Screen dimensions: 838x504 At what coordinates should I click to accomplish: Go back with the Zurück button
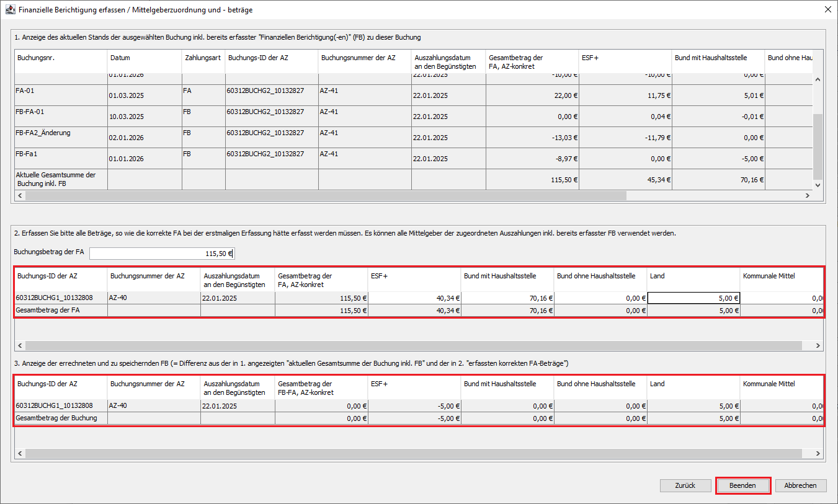coord(685,485)
